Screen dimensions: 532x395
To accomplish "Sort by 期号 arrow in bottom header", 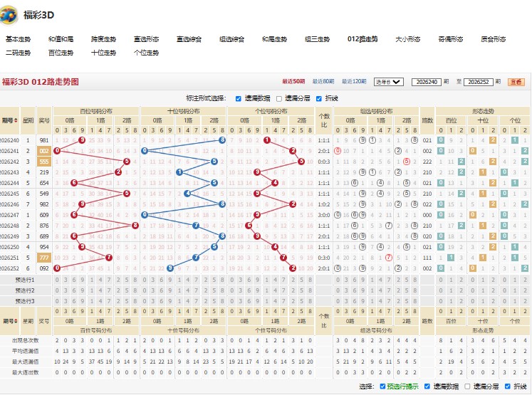I will click(x=16, y=321).
